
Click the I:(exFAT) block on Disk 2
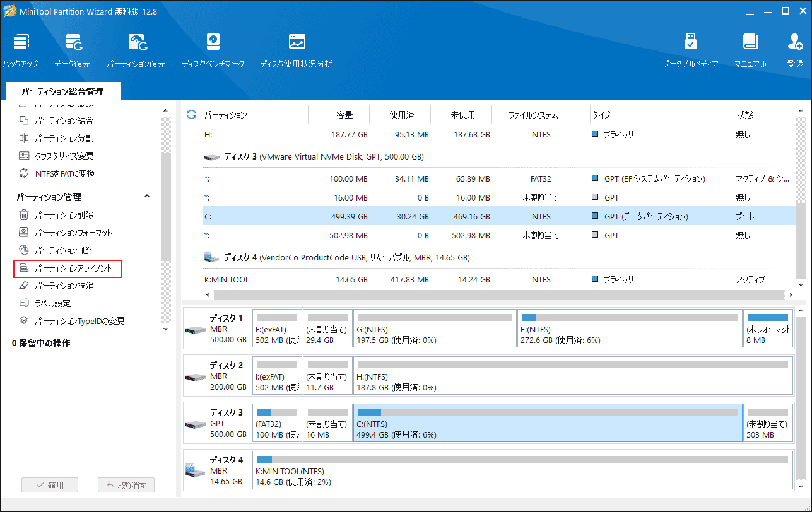277,376
